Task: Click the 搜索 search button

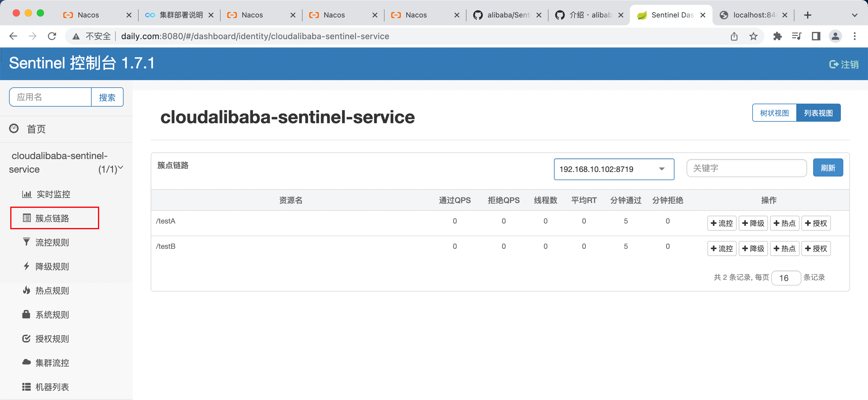Action: coord(107,97)
